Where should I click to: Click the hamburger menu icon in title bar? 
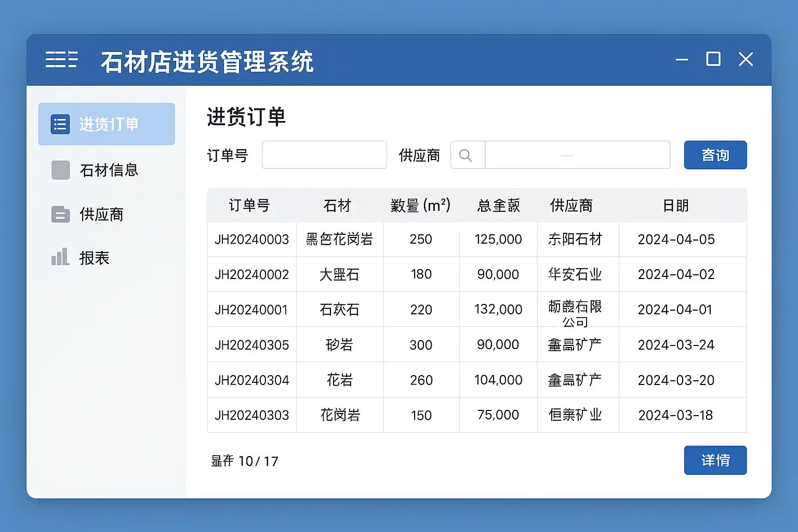pos(61,60)
